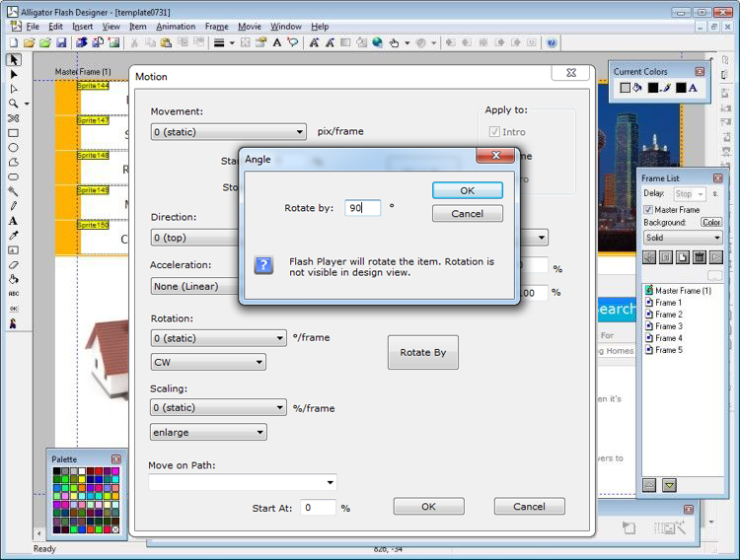Click trash delete frame icon in Frame List
The width and height of the screenshot is (740, 560).
700,257
